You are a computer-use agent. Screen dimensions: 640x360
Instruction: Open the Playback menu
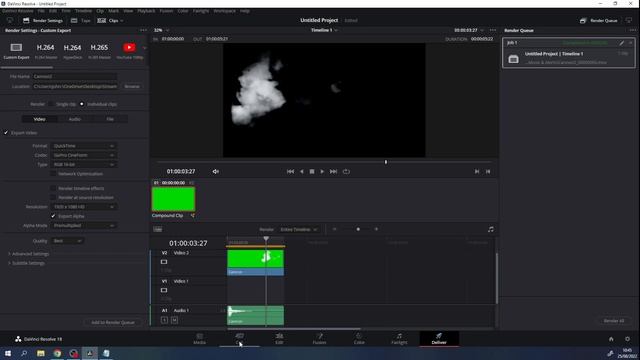coord(146,11)
